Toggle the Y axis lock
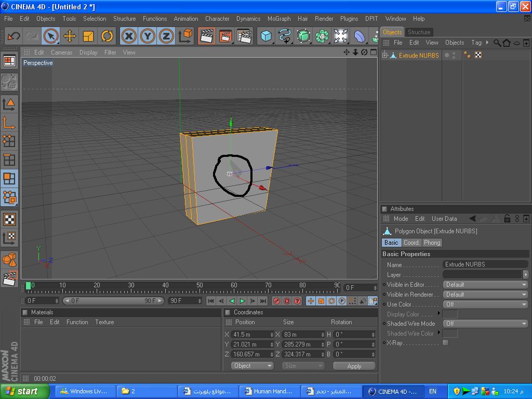The image size is (532, 399). (148, 36)
